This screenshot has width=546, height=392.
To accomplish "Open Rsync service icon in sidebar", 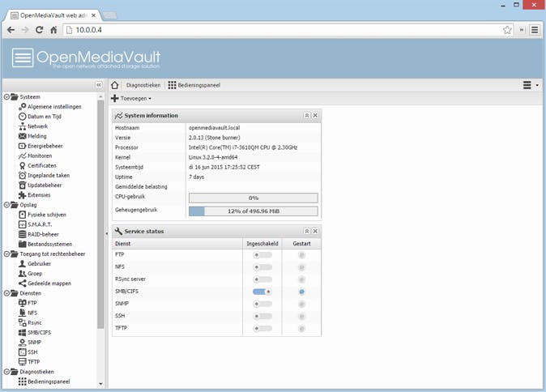I will pyautogui.click(x=23, y=322).
